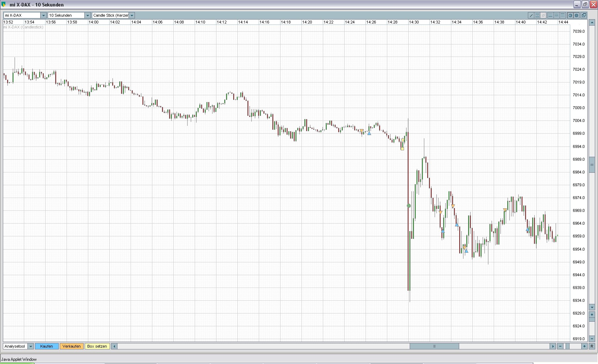
Task: Click the vertical scroll down arrow
Action: click(x=592, y=307)
